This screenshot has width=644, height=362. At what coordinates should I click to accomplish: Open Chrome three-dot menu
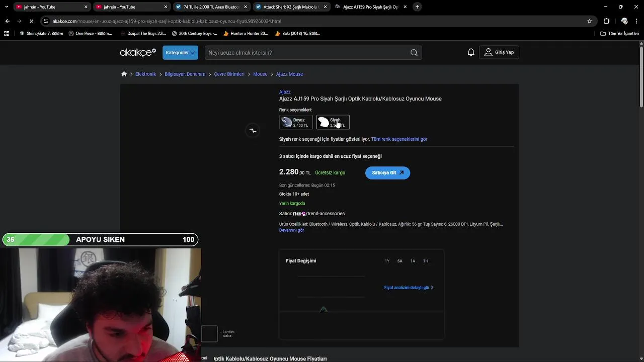pos(637,21)
